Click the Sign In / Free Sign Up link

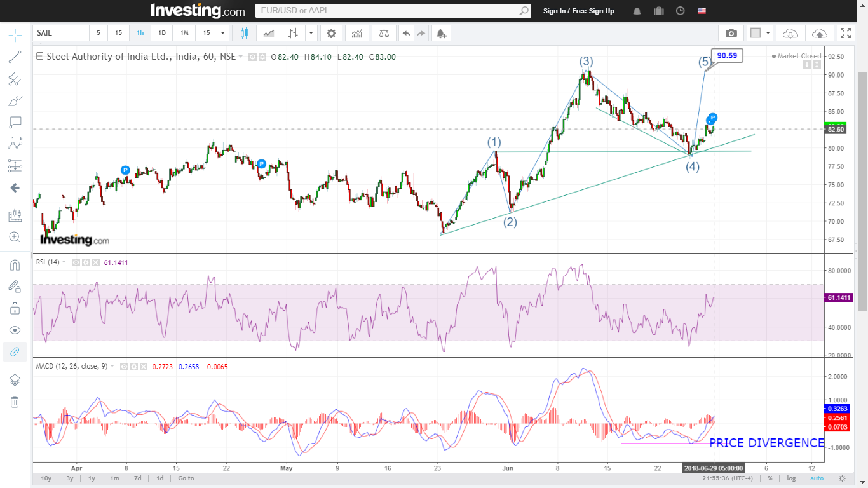pyautogui.click(x=579, y=11)
